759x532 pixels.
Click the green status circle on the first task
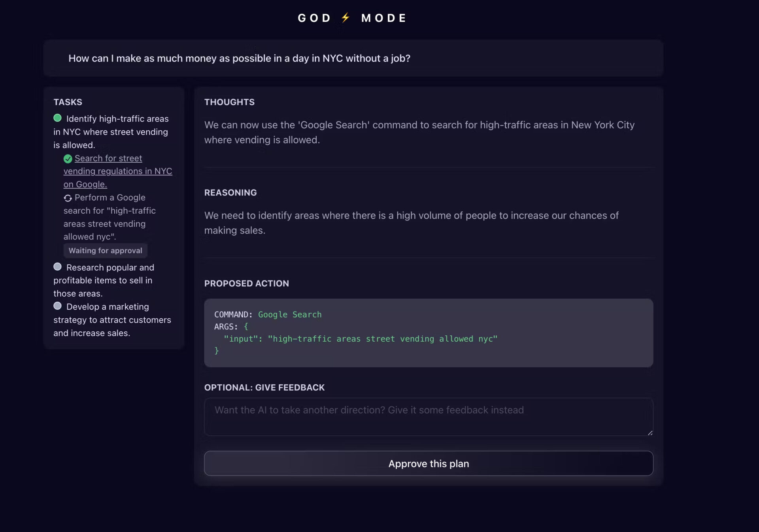tap(58, 117)
